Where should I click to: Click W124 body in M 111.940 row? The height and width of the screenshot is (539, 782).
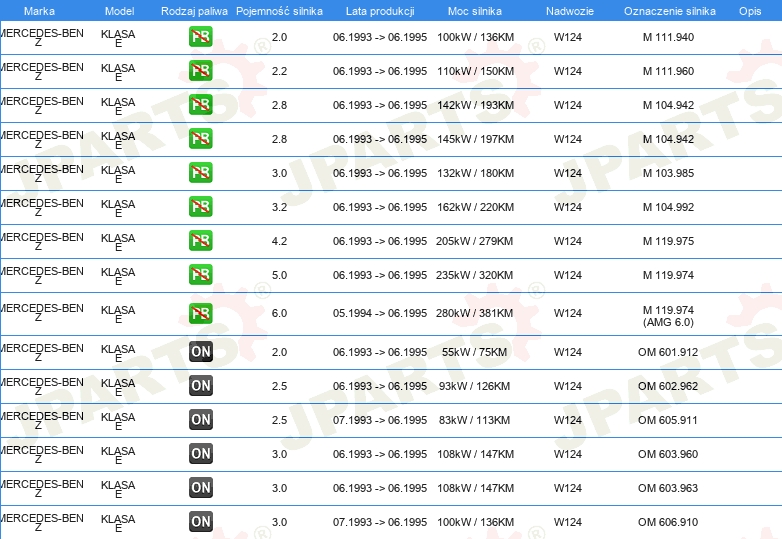coord(568,37)
